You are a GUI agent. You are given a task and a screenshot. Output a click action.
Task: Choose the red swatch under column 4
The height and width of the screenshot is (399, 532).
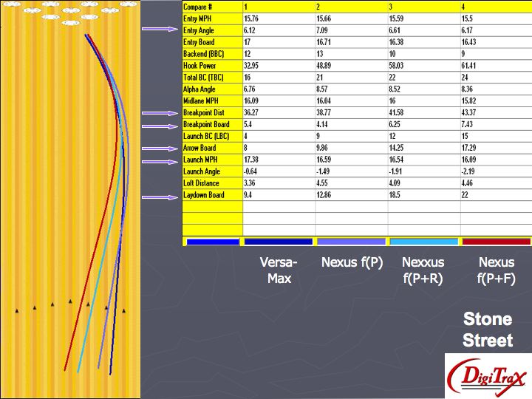[495, 242]
